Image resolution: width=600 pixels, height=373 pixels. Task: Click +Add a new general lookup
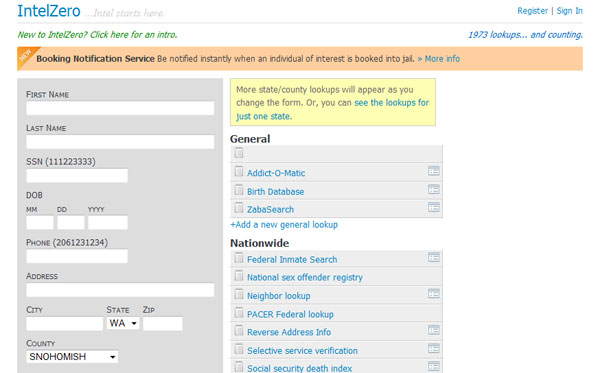(284, 225)
